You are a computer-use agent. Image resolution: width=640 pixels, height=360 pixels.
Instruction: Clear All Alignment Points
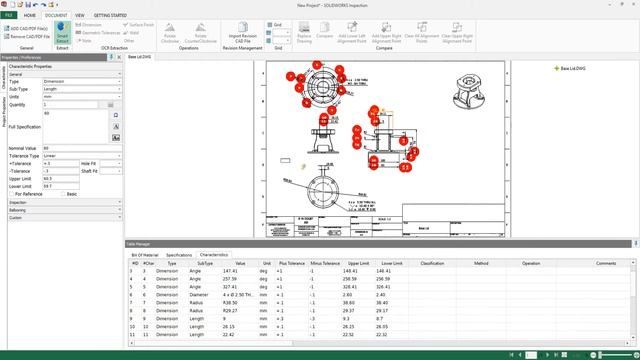[x=422, y=33]
